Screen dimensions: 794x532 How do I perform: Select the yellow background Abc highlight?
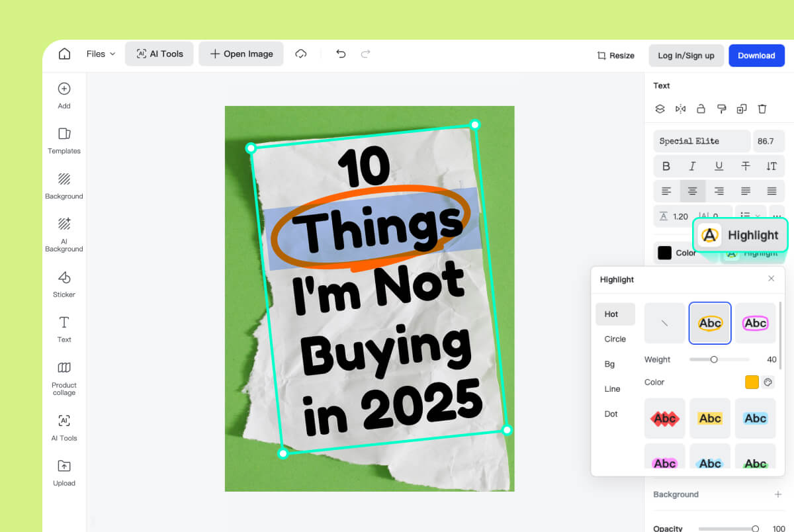click(710, 418)
